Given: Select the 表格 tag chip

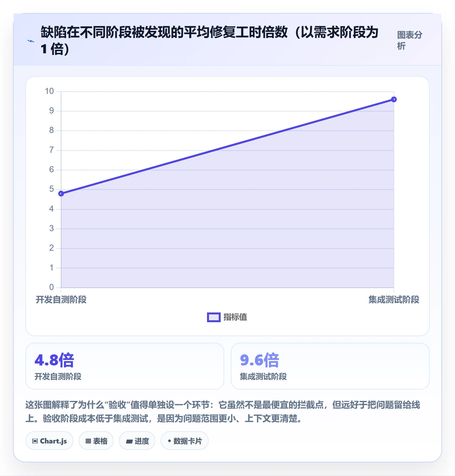Looking at the screenshot, I should [96, 441].
